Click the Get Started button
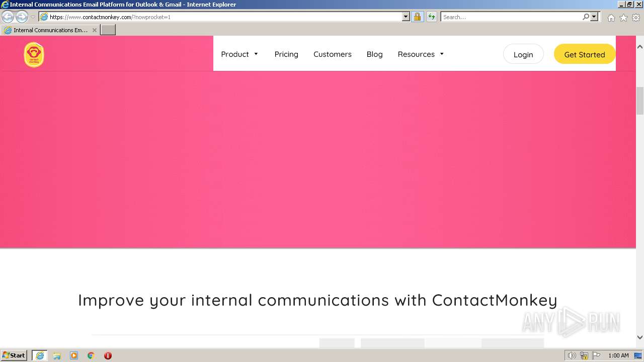 585,54
